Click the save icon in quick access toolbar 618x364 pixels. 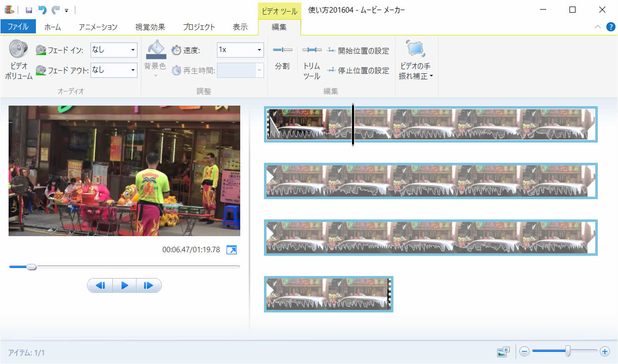point(29,10)
